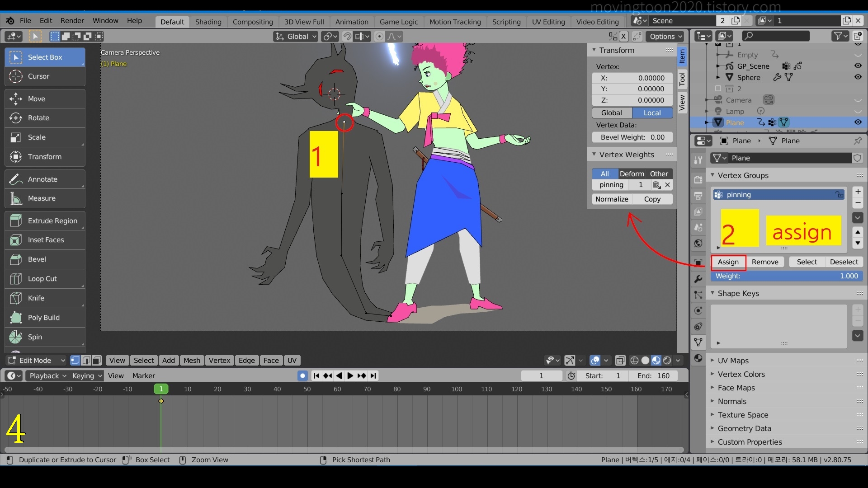The image size is (868, 488).
Task: Open Global transform orientation dropdown
Action: coord(296,37)
